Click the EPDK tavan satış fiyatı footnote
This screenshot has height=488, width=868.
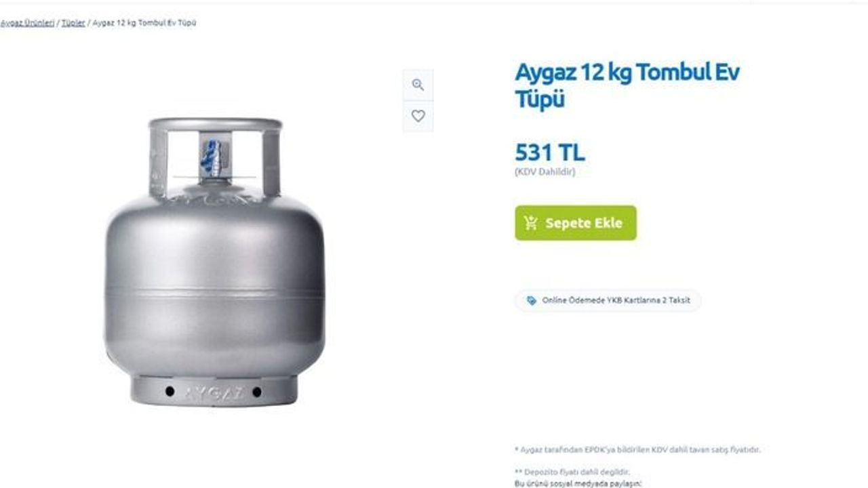(x=637, y=449)
